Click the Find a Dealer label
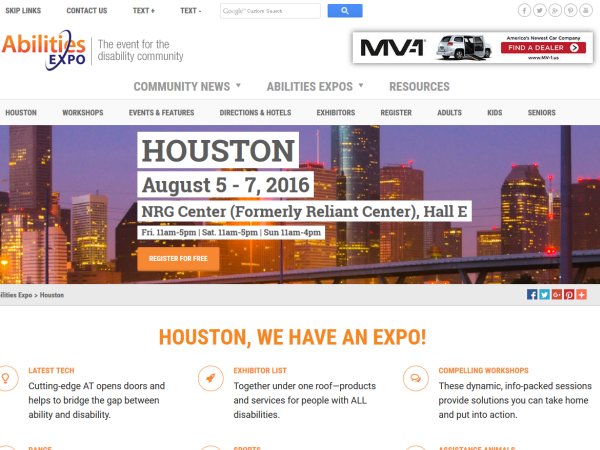Screen dimensions: 600x450 [536, 48]
